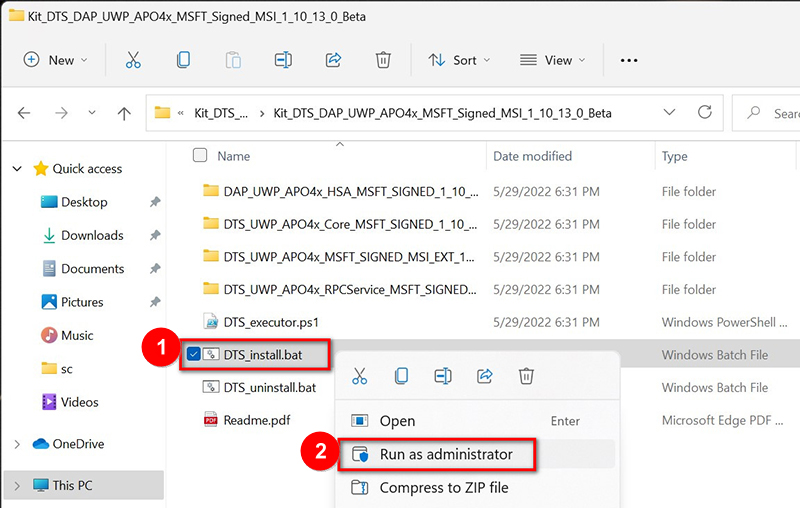The height and width of the screenshot is (508, 800).
Task: Click the Paste icon in the top toolbar
Action: click(233, 60)
